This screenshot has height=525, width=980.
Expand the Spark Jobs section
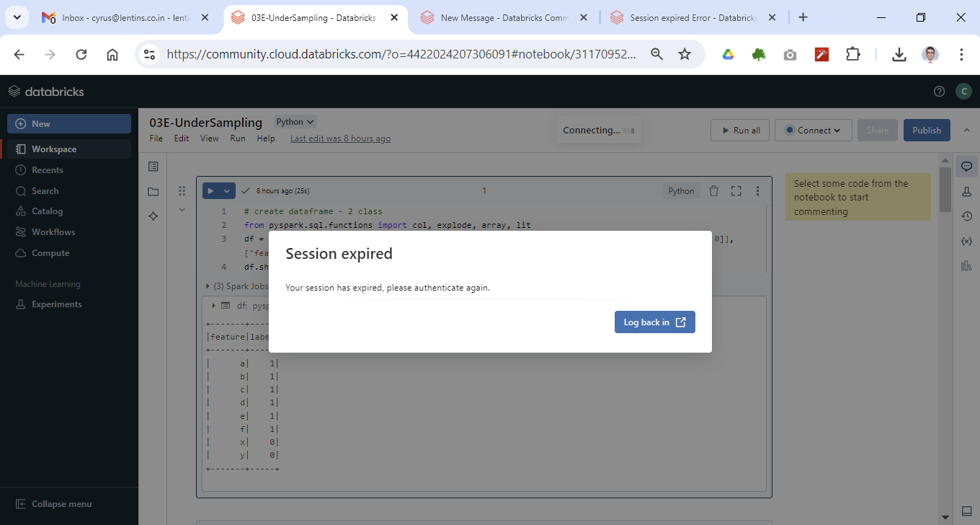pos(208,286)
